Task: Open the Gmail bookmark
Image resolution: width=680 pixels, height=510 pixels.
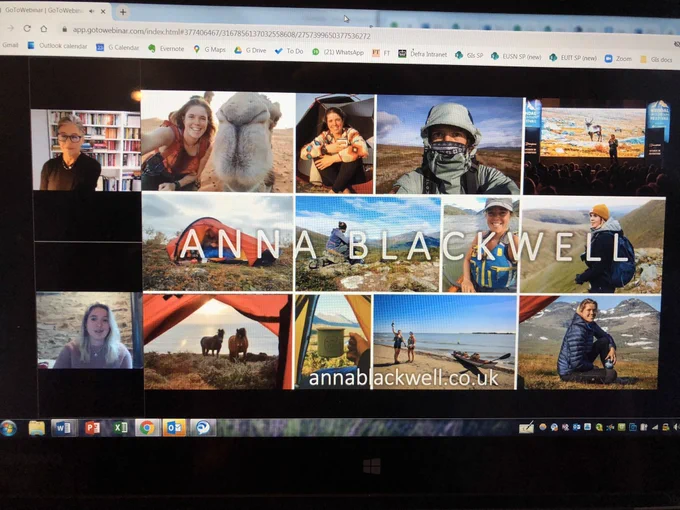Action: [x=10, y=45]
